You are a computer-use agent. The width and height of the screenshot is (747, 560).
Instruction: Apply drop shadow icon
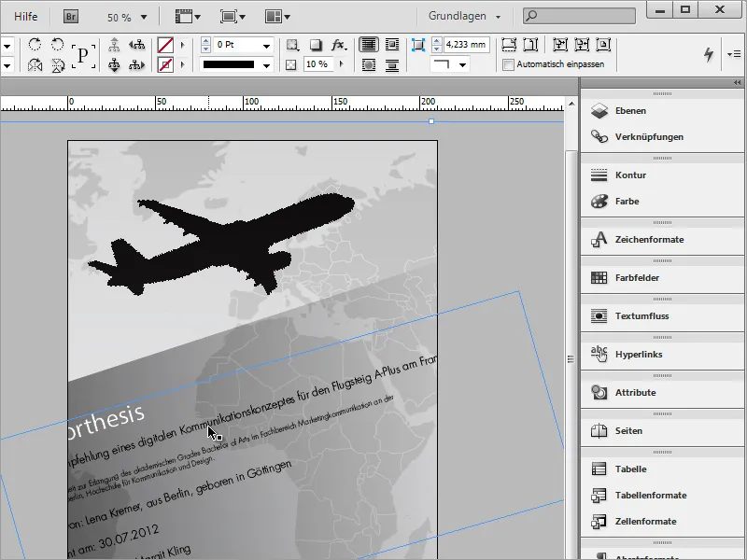(x=315, y=45)
